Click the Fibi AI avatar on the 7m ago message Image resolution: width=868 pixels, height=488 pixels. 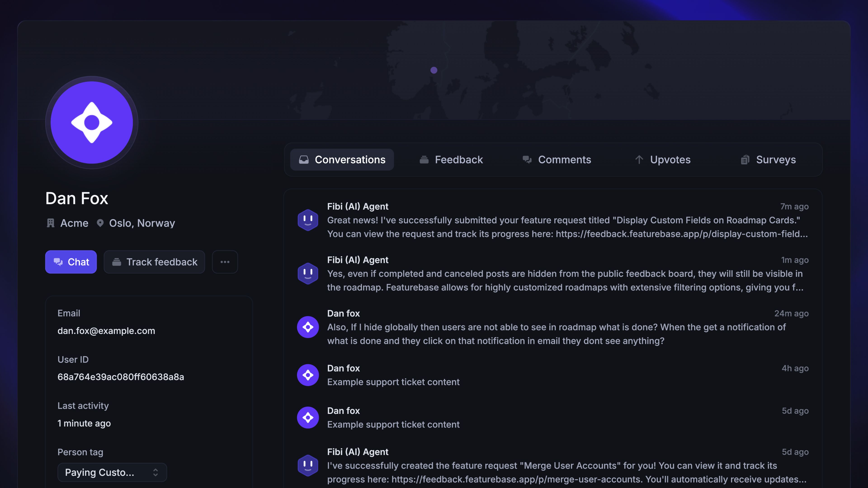click(308, 220)
